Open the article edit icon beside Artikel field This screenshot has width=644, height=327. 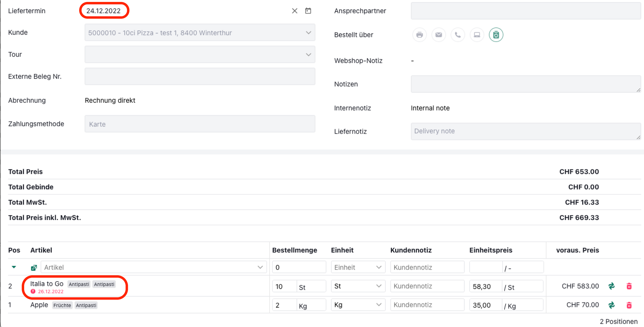point(34,268)
